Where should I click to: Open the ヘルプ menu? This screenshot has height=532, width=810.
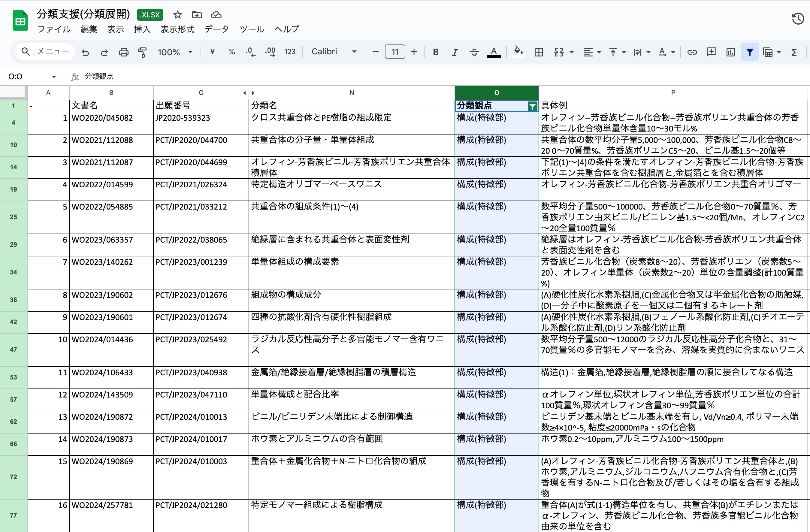click(287, 29)
